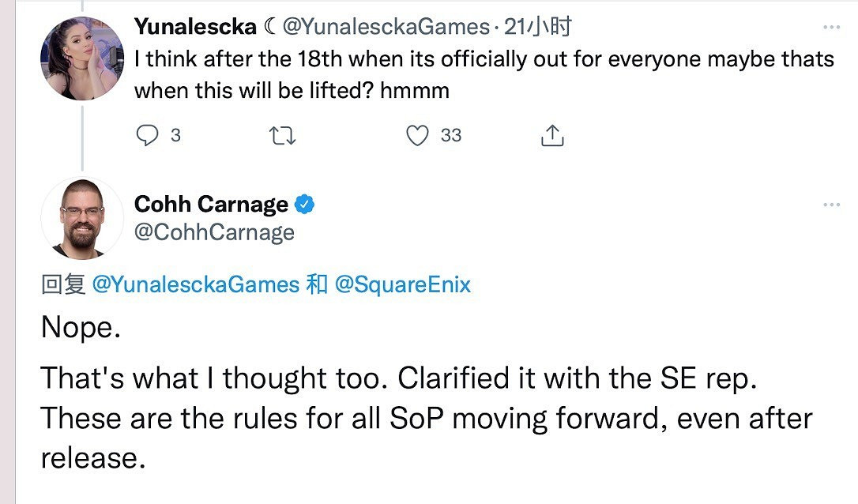Image resolution: width=858 pixels, height=504 pixels.
Task: Open the @SquareEnix mention link
Action: tap(403, 285)
